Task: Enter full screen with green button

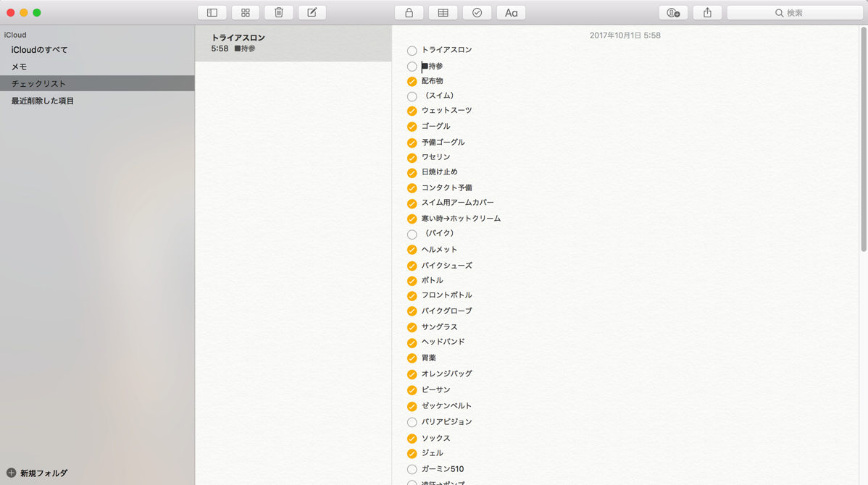Action: (x=37, y=13)
